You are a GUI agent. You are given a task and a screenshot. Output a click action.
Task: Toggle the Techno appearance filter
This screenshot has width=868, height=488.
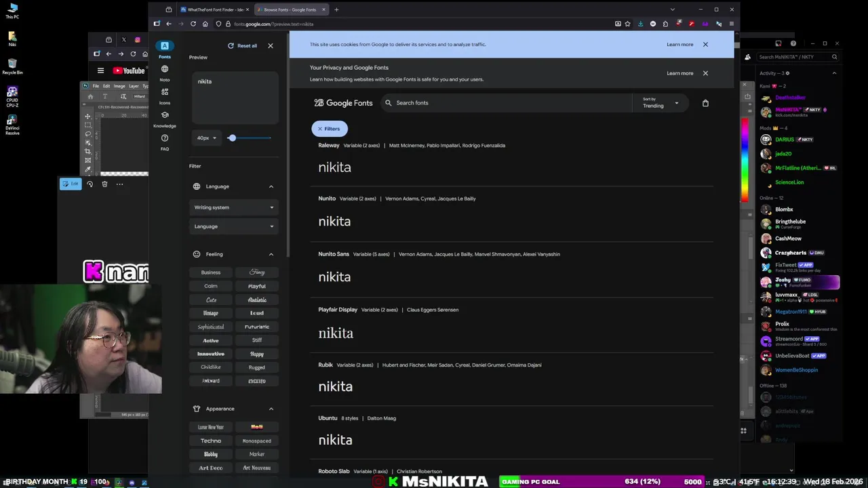point(211,441)
